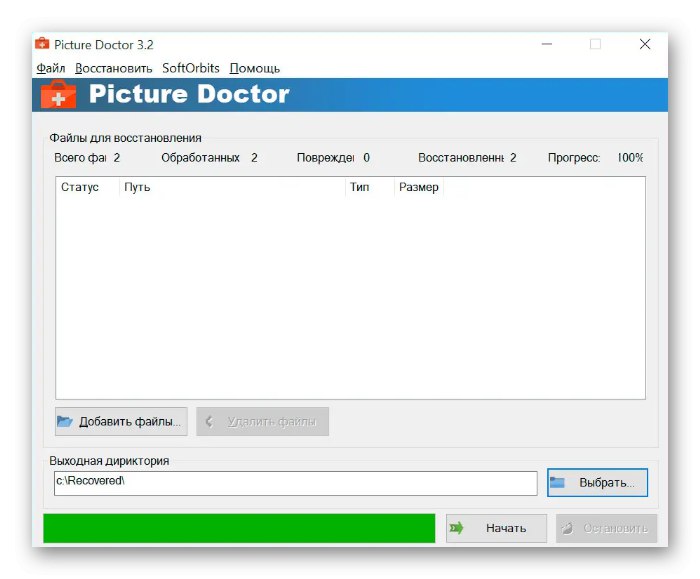This screenshot has height=579, width=700.
Task: Click the Поврежденных count label
Action: pyautogui.click(x=325, y=158)
